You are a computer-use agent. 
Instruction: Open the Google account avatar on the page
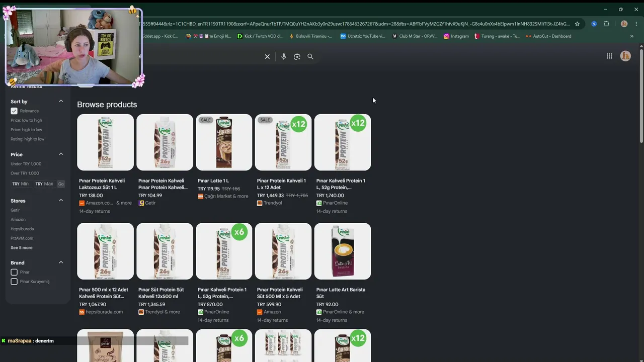(x=625, y=56)
